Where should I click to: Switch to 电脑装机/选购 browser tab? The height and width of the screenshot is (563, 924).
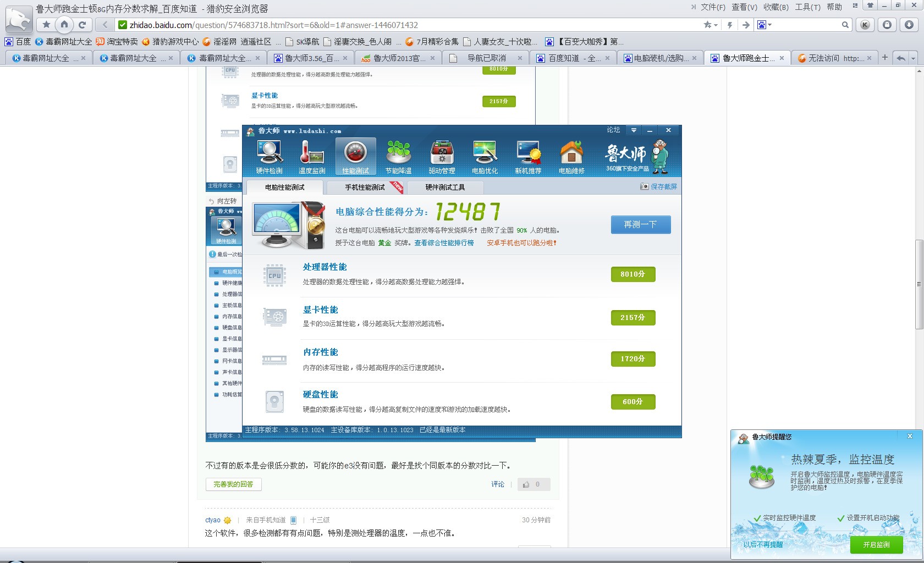pyautogui.click(x=661, y=58)
